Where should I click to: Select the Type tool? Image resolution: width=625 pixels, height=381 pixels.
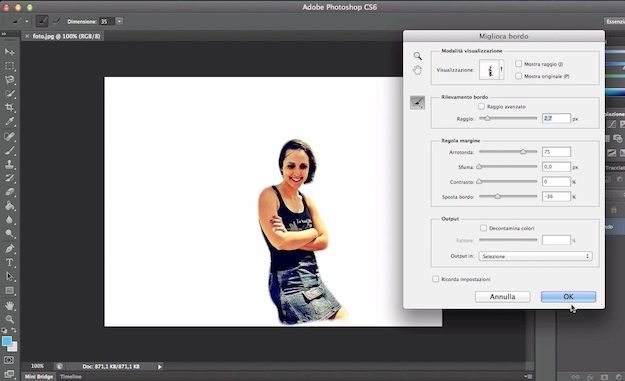pyautogui.click(x=10, y=262)
